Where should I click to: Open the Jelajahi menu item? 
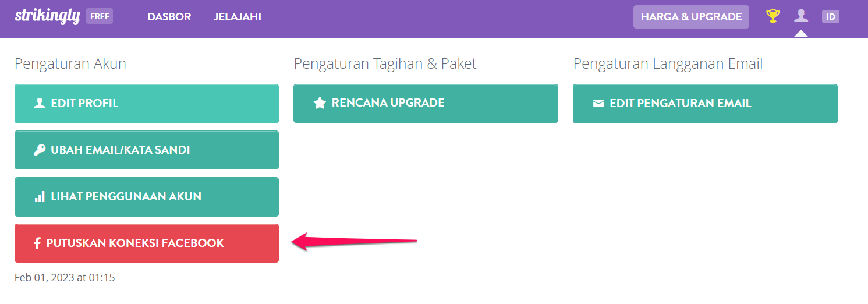pyautogui.click(x=238, y=17)
